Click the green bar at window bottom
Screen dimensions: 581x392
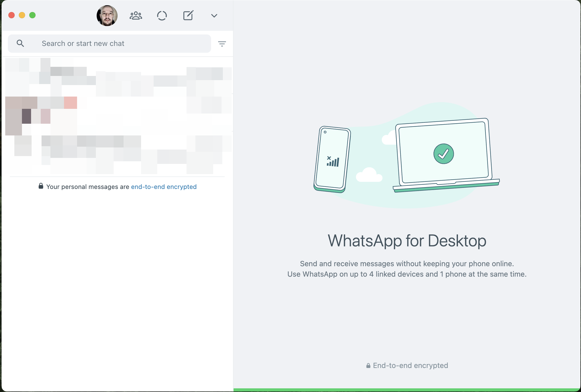tap(406, 390)
